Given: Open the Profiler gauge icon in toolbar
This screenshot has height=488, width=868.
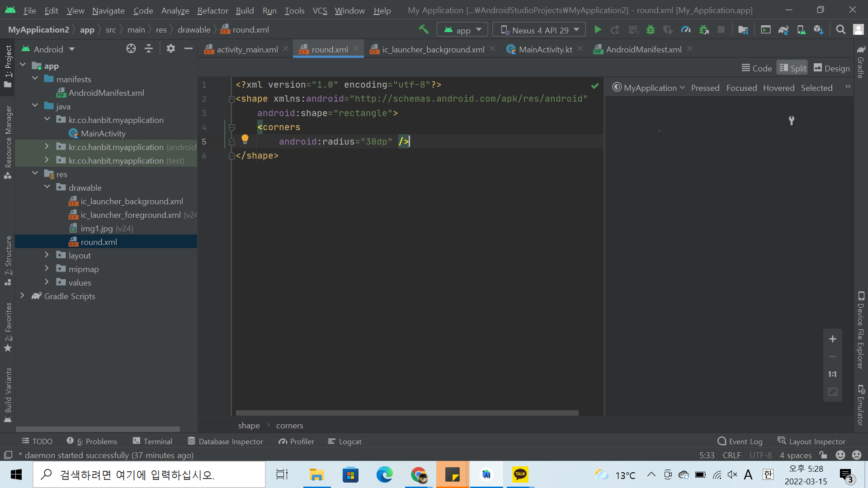Looking at the screenshot, I should coord(686,30).
